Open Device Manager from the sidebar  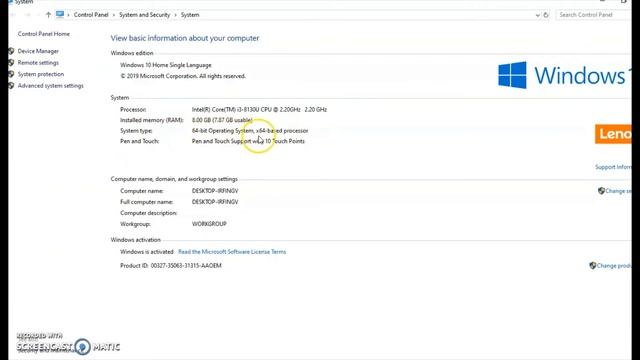click(x=38, y=51)
